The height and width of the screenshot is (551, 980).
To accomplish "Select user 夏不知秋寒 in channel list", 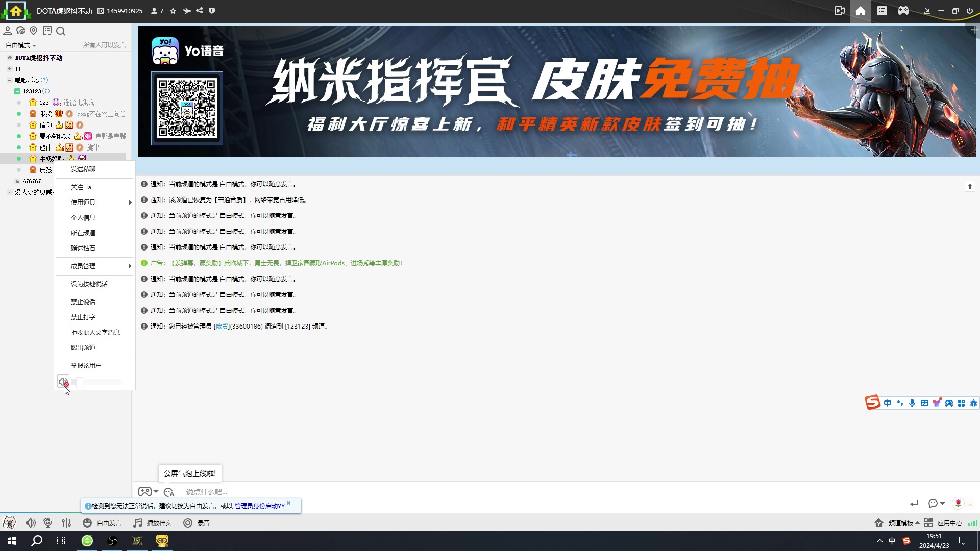I will tap(55, 136).
